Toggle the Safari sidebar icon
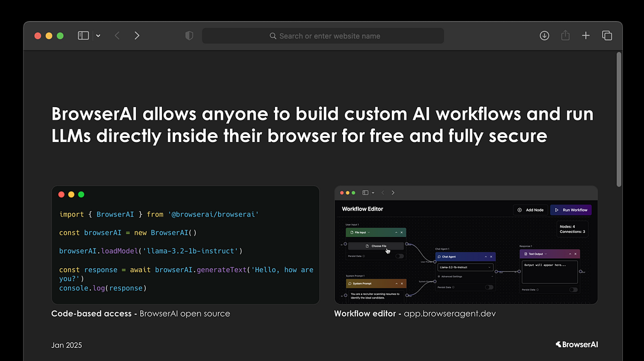 [x=83, y=35]
